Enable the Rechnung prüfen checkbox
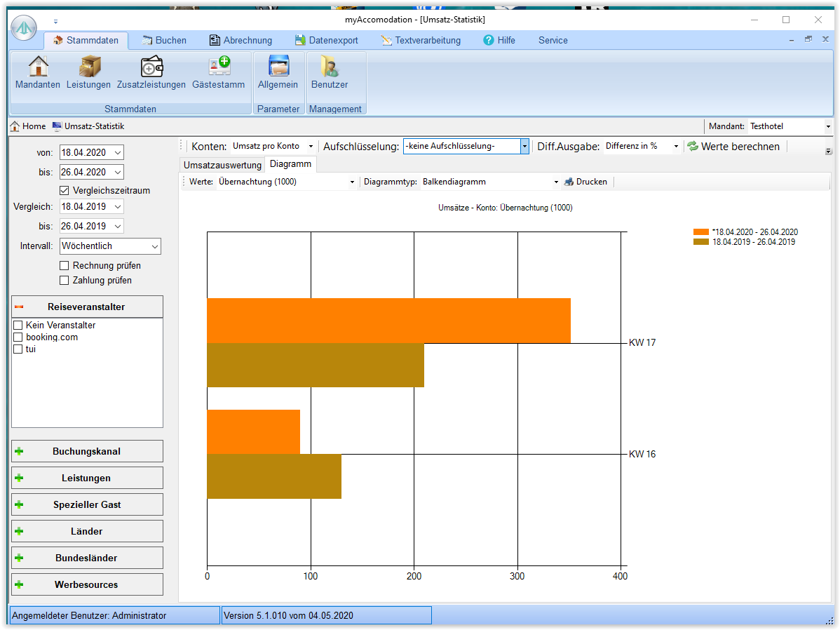This screenshot has width=840, height=630. pos(65,266)
